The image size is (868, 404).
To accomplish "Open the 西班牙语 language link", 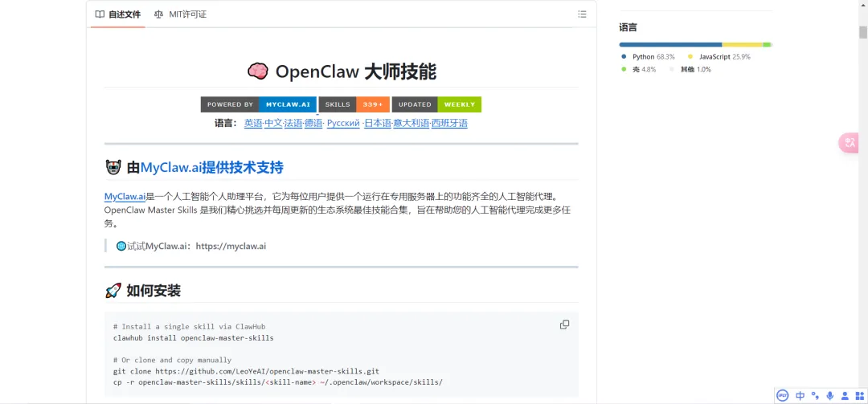I will click(449, 124).
